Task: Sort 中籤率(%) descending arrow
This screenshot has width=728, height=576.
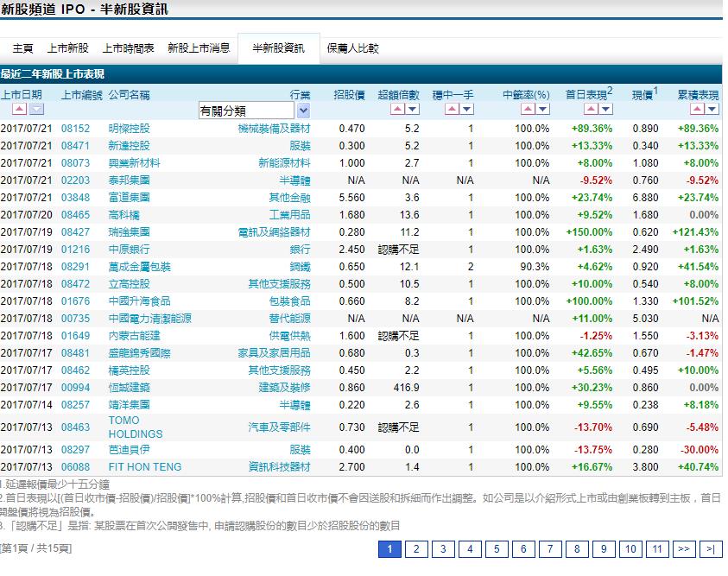Action: click(x=542, y=109)
